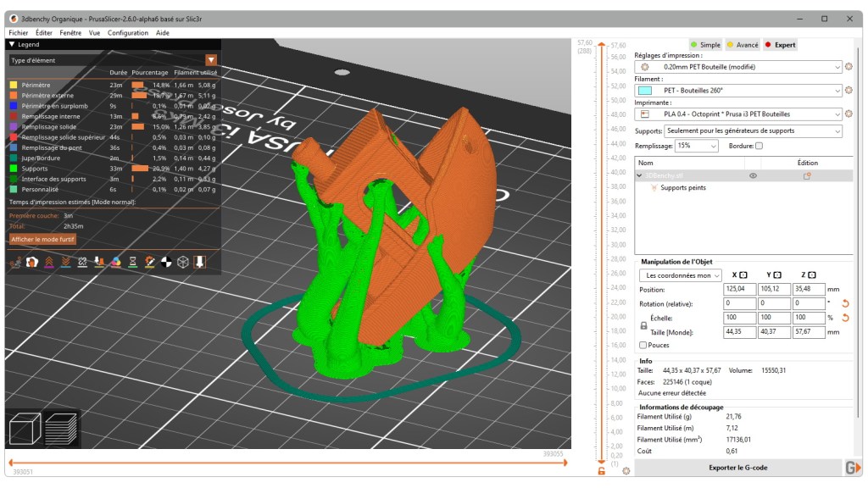Open the Configuration menu
The image size is (868, 488).
pos(128,32)
